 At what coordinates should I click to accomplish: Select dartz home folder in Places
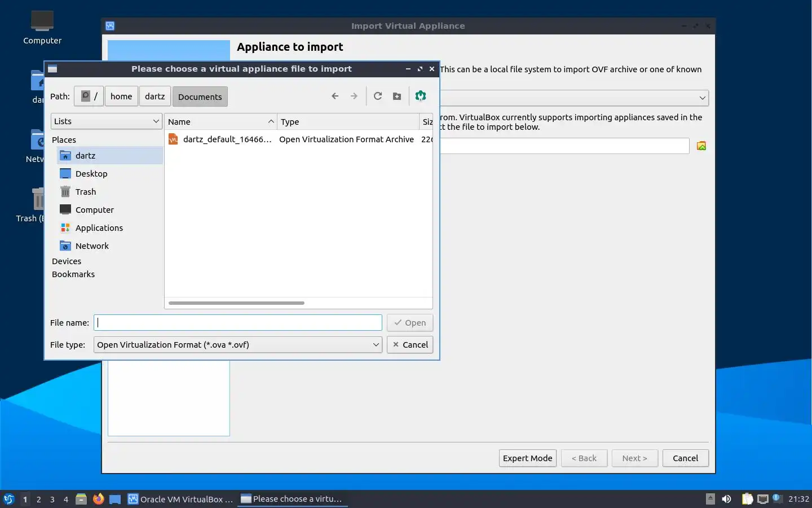coord(110,156)
